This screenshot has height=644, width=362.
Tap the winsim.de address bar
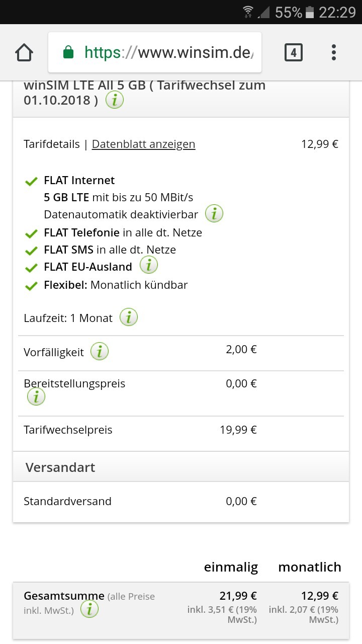pyautogui.click(x=166, y=52)
